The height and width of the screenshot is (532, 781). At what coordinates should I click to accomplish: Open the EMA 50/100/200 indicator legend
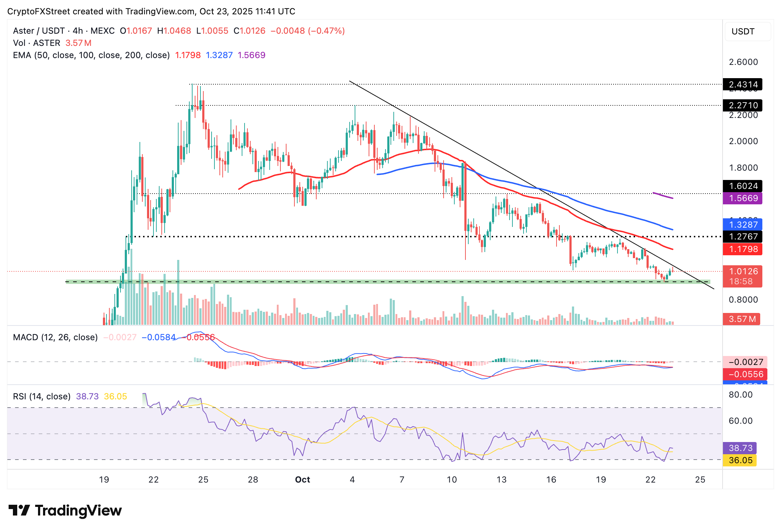91,55
